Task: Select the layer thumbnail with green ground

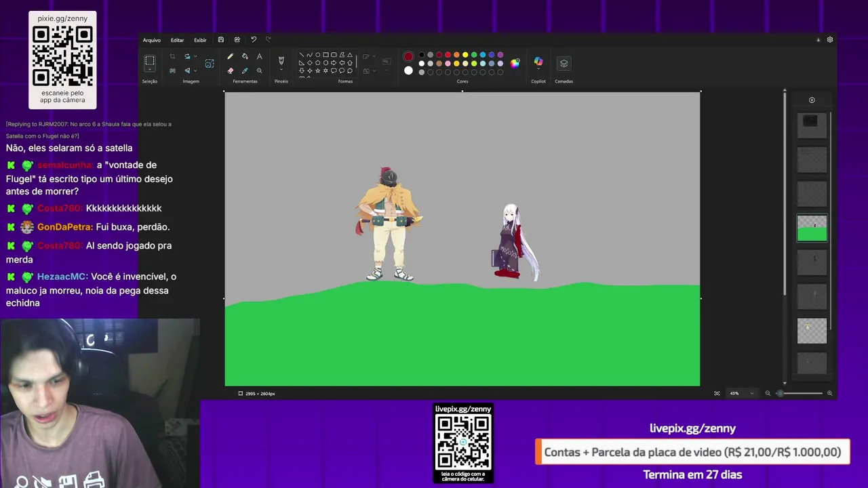Action: click(812, 228)
